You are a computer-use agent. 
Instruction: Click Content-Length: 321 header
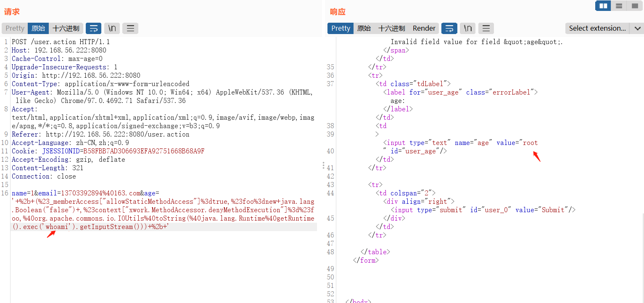click(x=48, y=168)
